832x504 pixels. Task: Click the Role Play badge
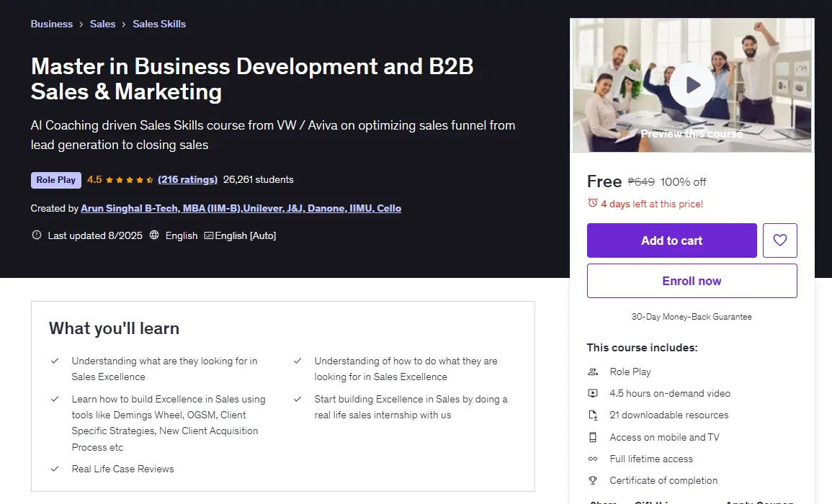point(55,180)
